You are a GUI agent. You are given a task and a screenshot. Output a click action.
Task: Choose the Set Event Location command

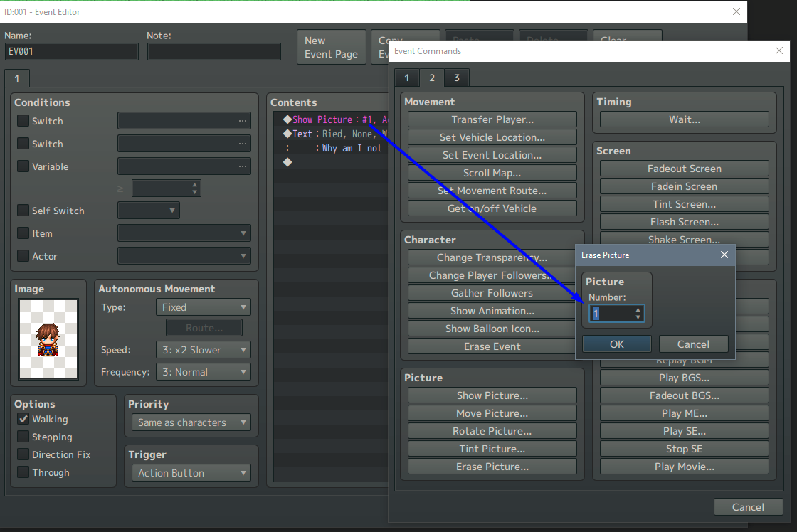point(492,155)
